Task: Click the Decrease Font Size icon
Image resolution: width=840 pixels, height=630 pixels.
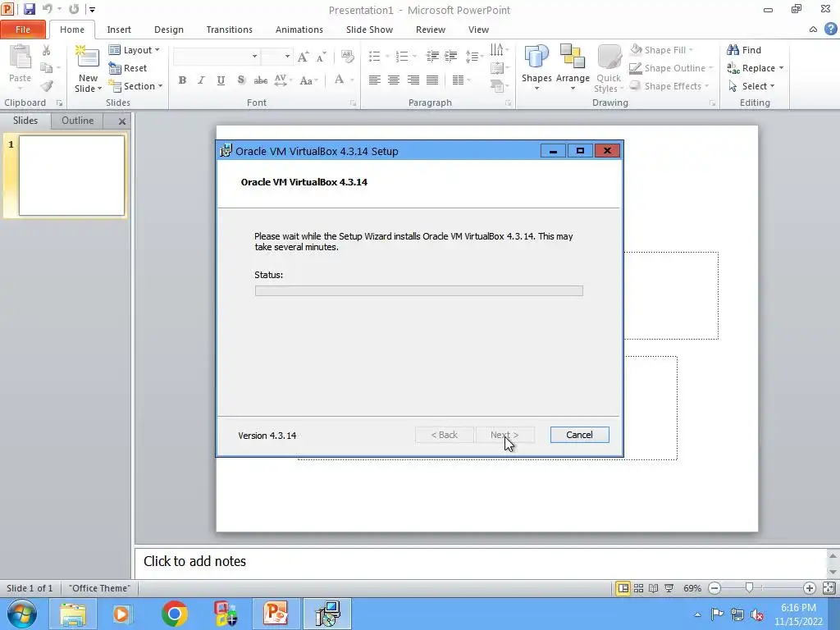Action: pyautogui.click(x=321, y=57)
